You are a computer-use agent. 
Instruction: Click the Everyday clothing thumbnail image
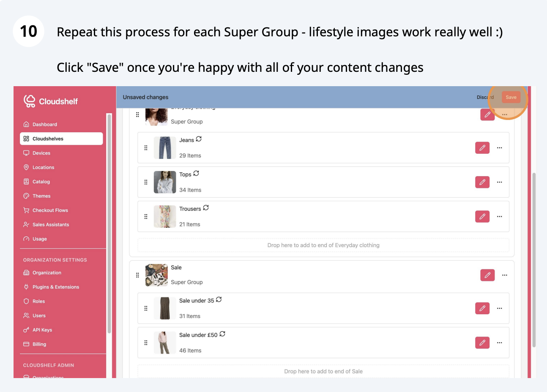click(x=156, y=117)
